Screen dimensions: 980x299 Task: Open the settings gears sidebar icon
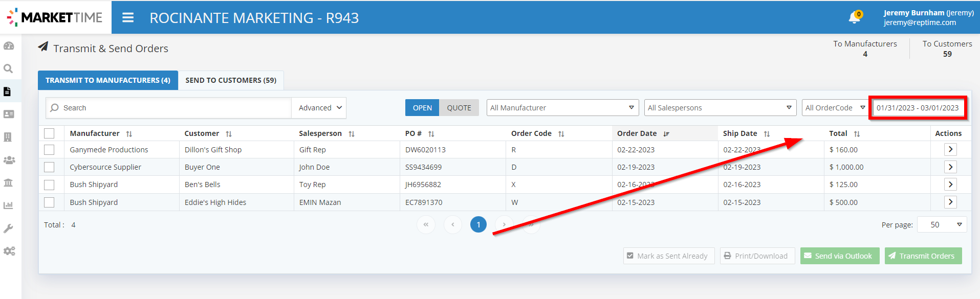point(9,251)
